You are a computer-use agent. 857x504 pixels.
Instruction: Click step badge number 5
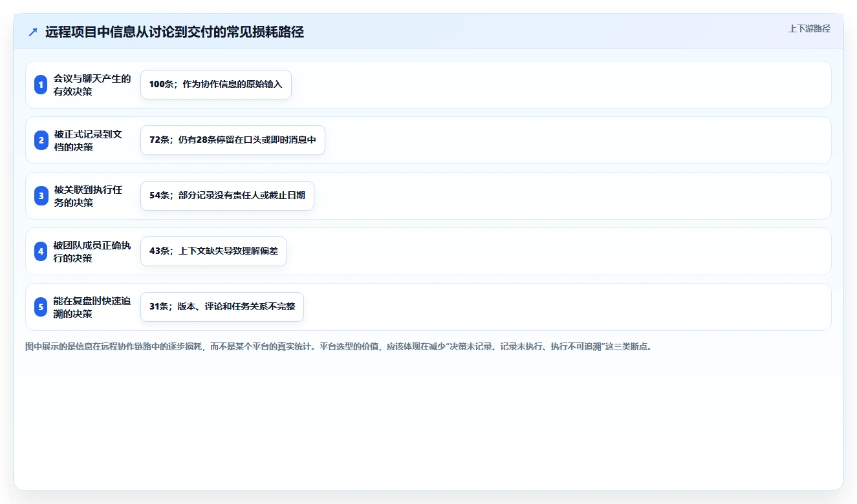click(41, 307)
